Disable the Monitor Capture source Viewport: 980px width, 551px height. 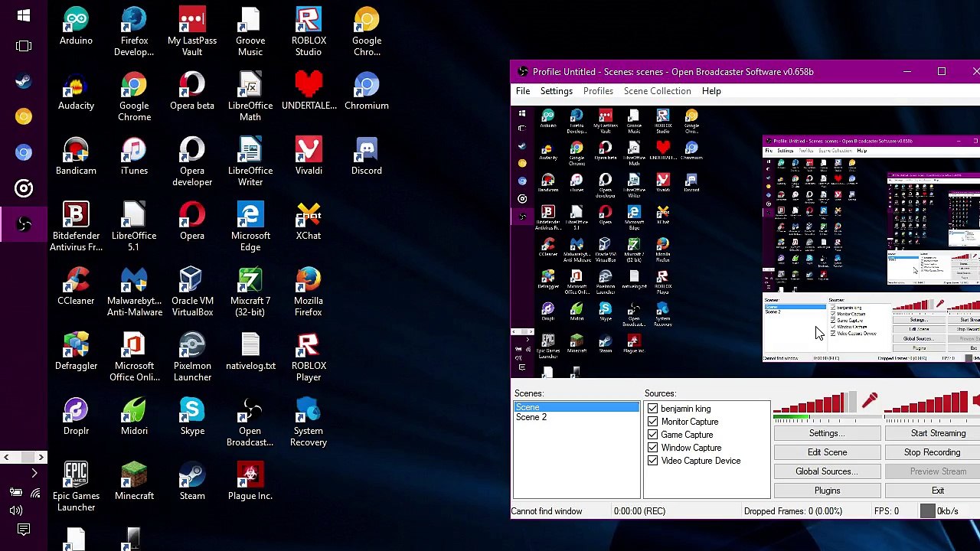click(x=652, y=422)
